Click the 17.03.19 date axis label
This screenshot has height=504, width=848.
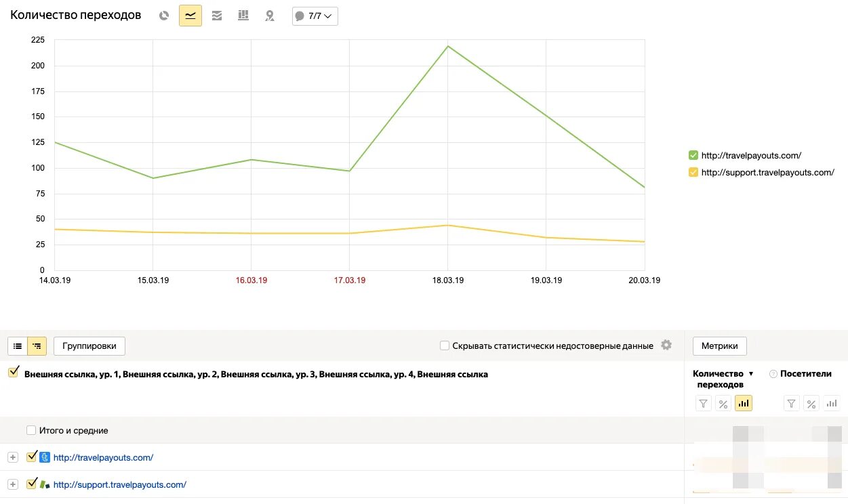[x=349, y=280]
